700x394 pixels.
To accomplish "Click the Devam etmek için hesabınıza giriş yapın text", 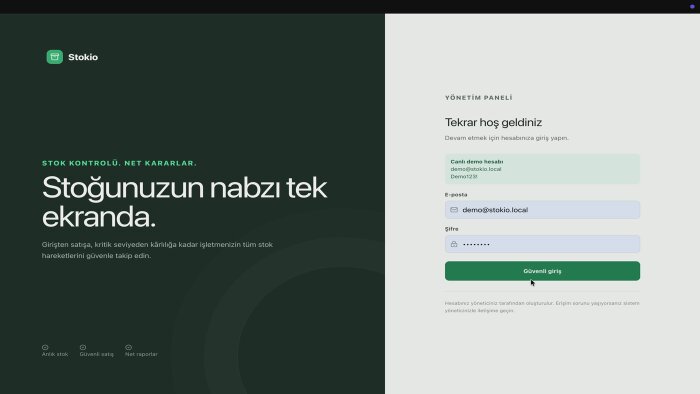I will coord(507,138).
